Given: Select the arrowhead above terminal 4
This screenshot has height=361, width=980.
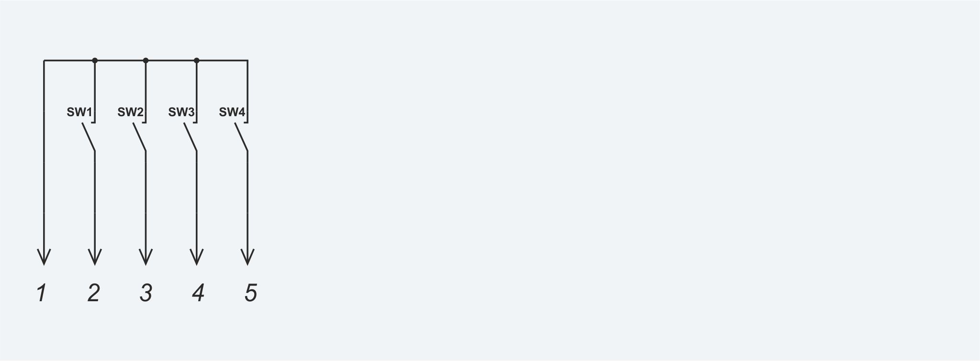Looking at the screenshot, I should pos(197,257).
